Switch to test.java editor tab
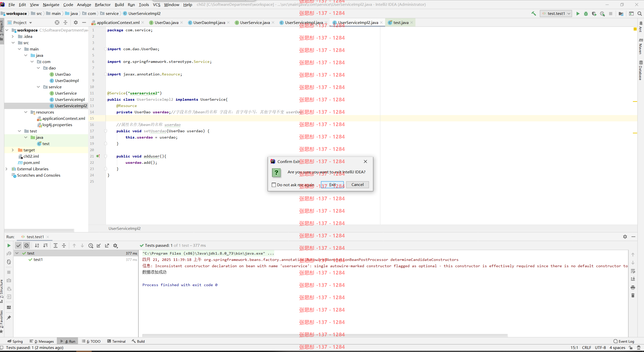Screen dimensions: 644x352 [x=401, y=22]
